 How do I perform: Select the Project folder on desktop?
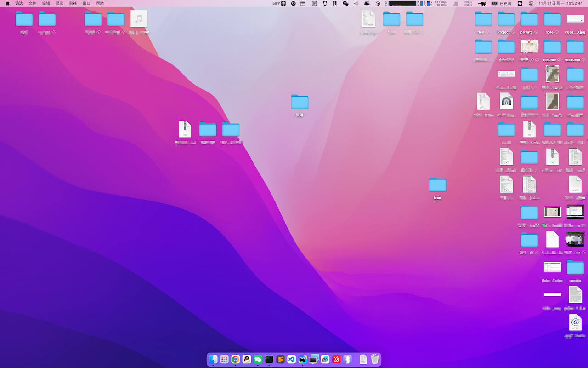pos(506,23)
